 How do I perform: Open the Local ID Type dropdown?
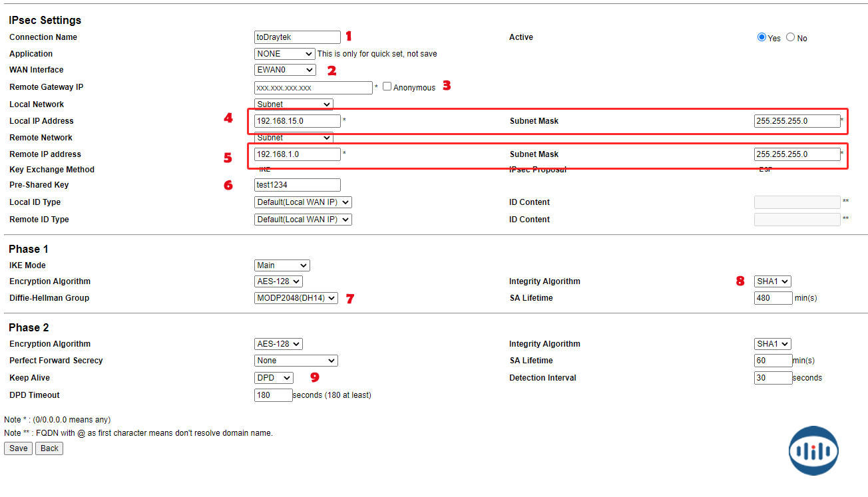[x=302, y=202]
